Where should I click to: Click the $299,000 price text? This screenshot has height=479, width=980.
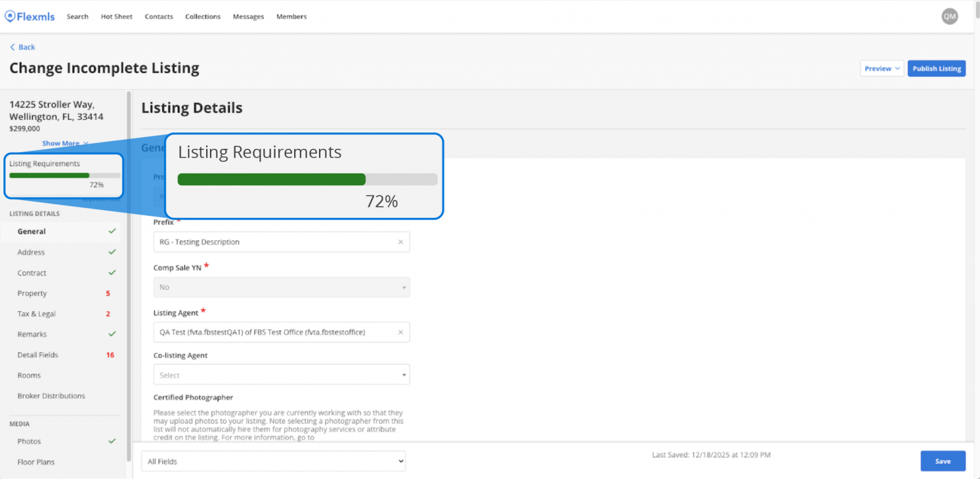tap(24, 128)
